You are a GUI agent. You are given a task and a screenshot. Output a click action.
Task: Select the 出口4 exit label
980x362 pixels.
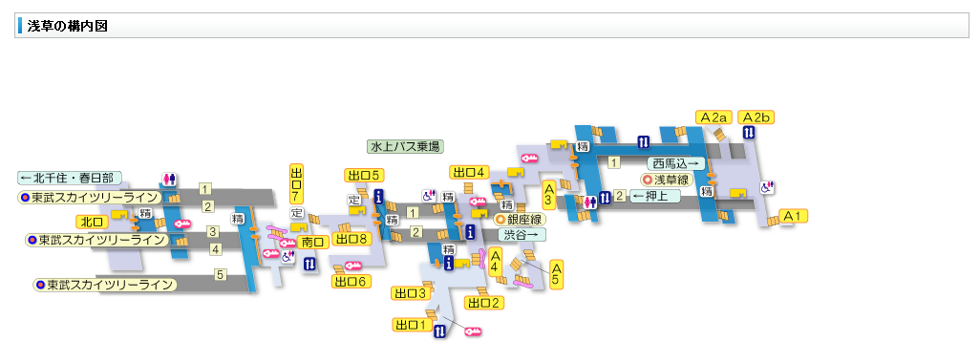click(469, 172)
